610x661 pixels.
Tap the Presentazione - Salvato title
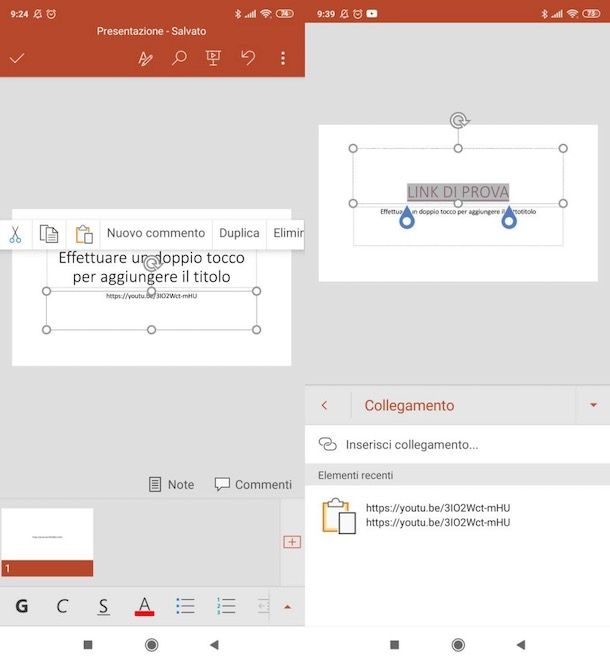point(151,31)
